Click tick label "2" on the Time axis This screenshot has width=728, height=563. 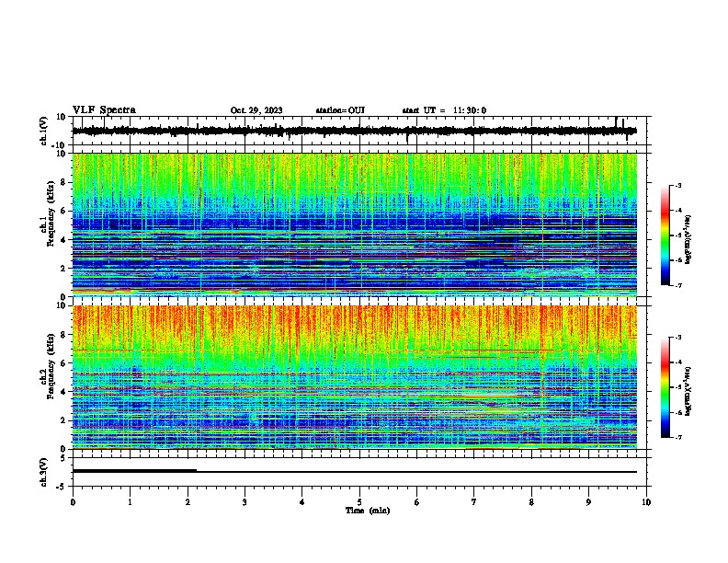point(188,502)
